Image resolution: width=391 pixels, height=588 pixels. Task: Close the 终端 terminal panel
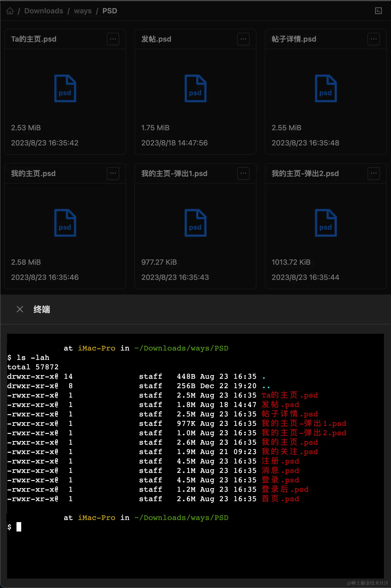[20, 309]
